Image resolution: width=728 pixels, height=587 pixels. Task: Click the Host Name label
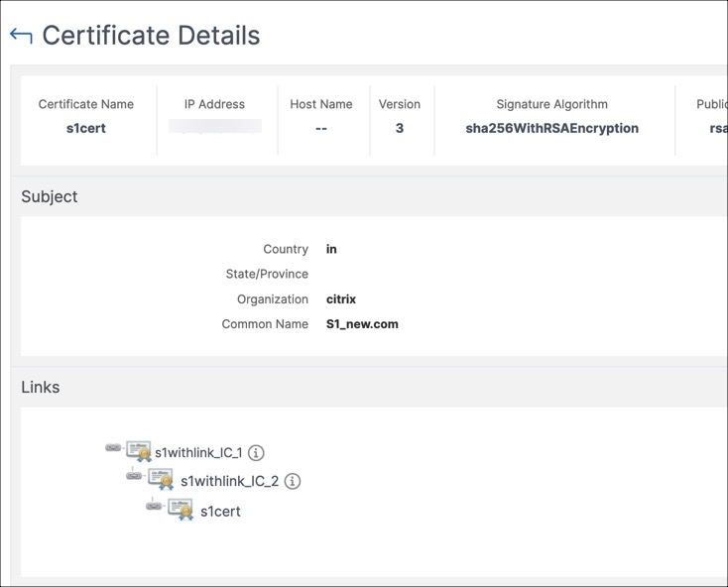pyautogui.click(x=321, y=104)
